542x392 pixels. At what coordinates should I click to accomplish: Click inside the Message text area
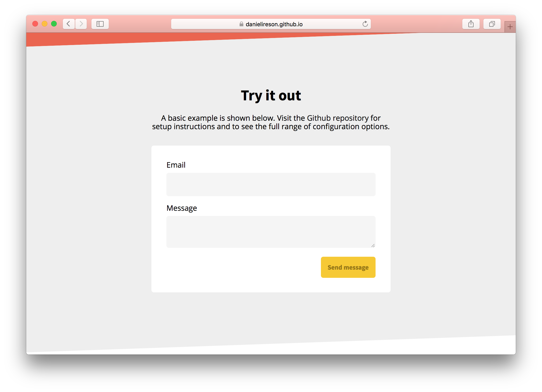pyautogui.click(x=271, y=231)
